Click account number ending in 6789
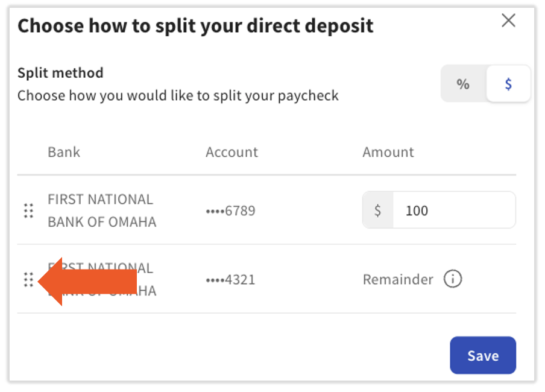The height and width of the screenshot is (392, 545). [x=230, y=211]
